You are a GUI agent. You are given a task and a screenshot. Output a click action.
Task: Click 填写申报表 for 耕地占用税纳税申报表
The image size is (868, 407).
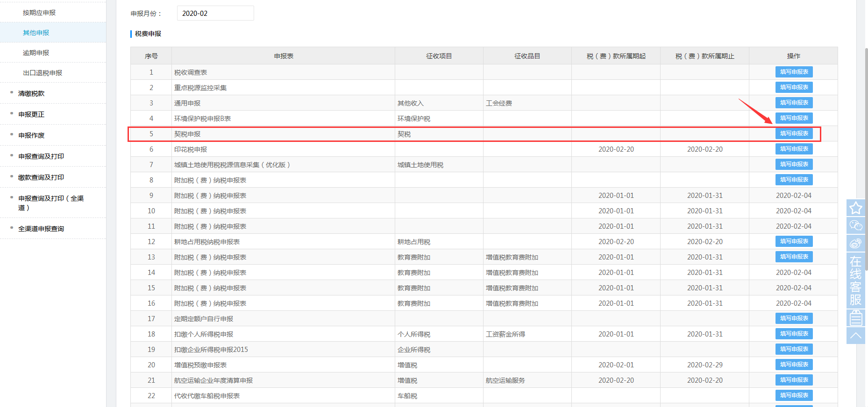pyautogui.click(x=794, y=241)
